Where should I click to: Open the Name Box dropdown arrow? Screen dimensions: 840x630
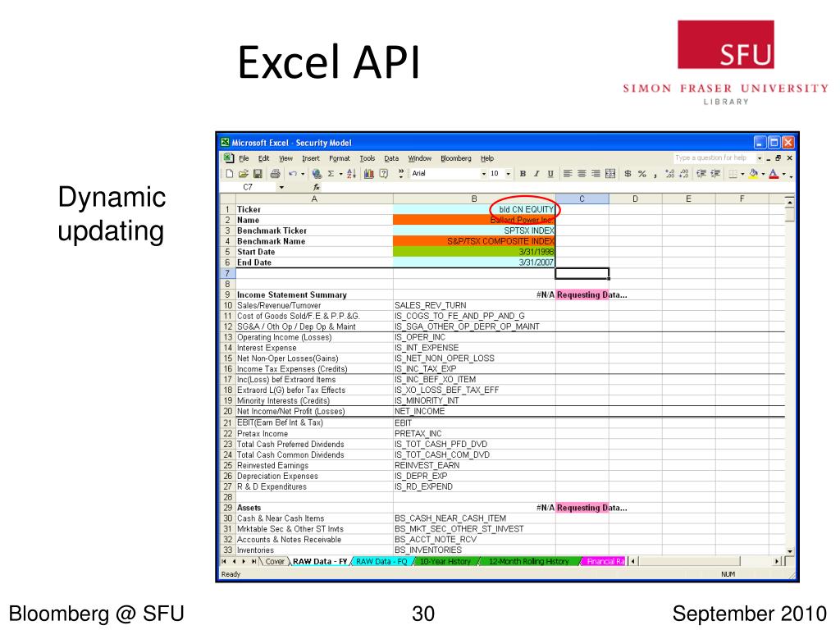pos(281,187)
